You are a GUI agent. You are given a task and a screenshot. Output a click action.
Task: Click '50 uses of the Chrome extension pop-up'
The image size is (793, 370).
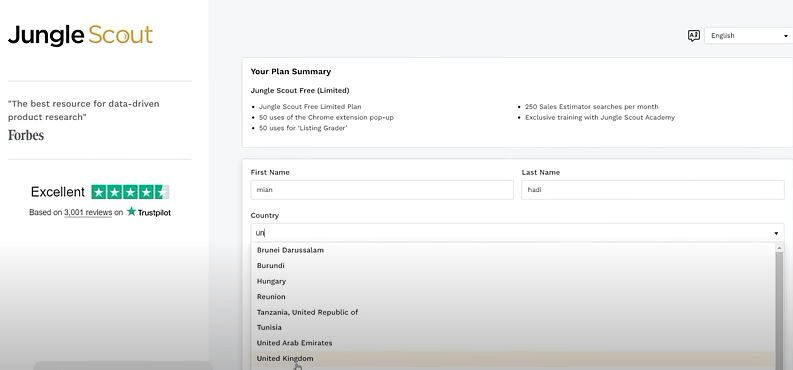(x=326, y=117)
